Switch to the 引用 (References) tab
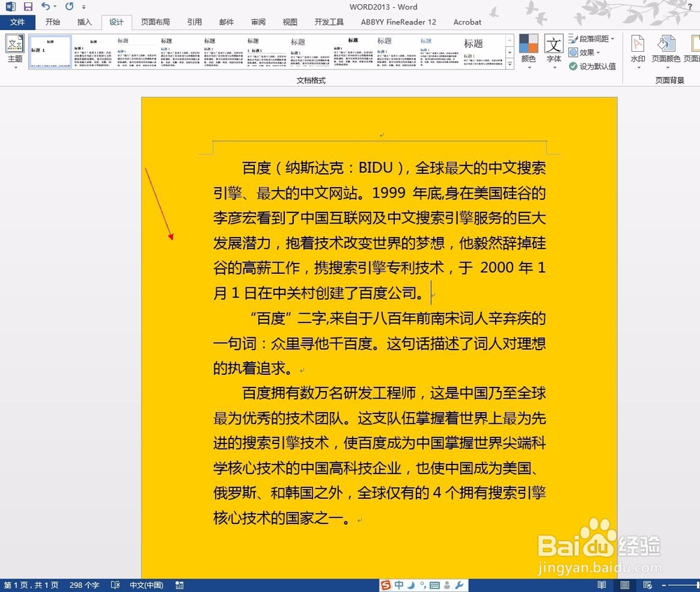The height and width of the screenshot is (592, 700). click(195, 22)
